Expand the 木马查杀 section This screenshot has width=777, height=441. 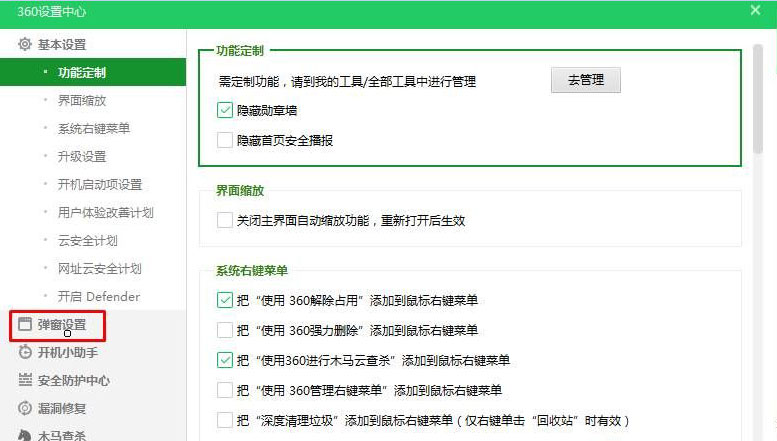click(62, 435)
